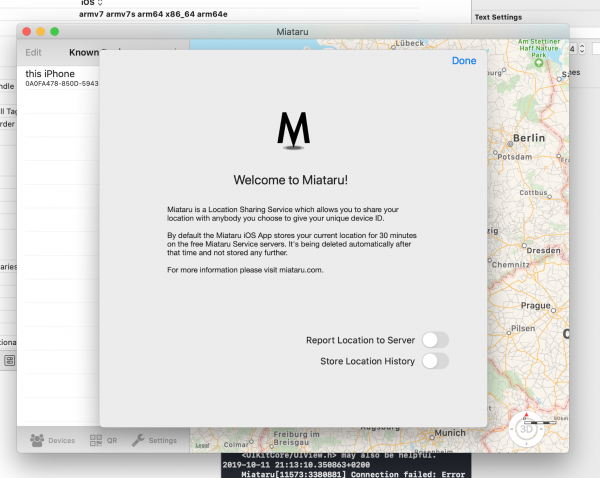Minimize the Miataru window with yellow button
This screenshot has height=478, width=600.
[41, 31]
